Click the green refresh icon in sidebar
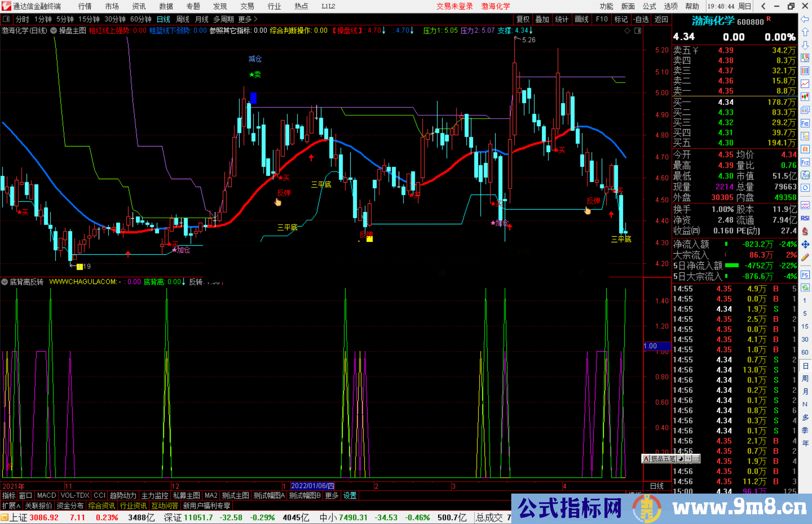This screenshot has height=524, width=812. click(x=805, y=288)
